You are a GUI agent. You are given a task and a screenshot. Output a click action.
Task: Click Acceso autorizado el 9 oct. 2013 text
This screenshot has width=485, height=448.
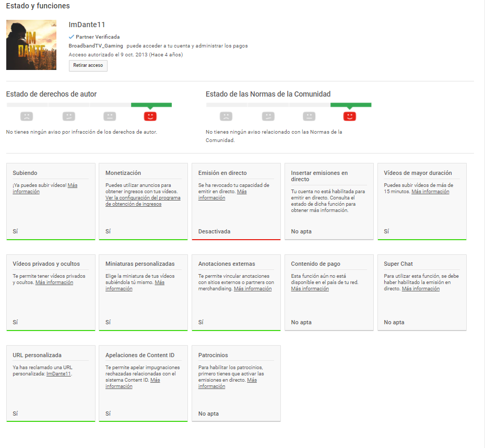[126, 55]
